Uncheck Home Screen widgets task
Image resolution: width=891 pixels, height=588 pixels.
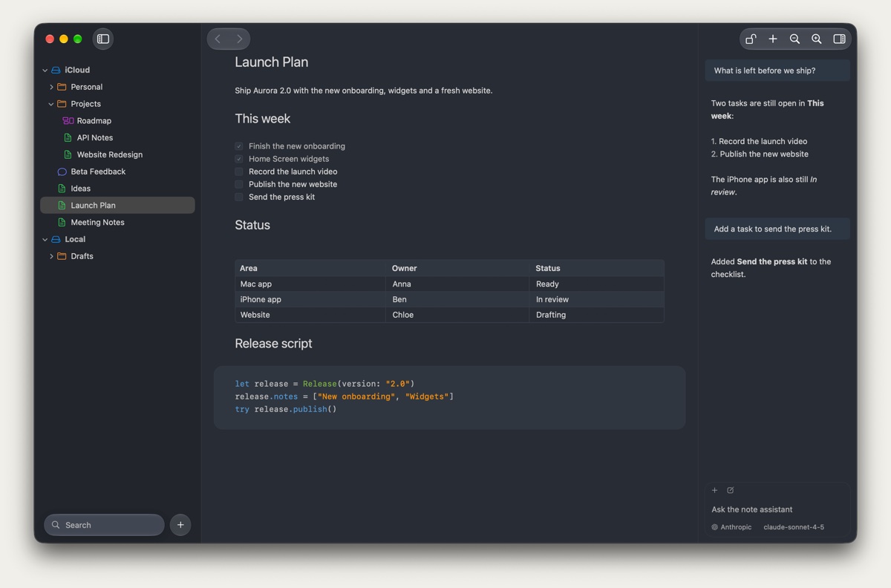[x=239, y=159]
